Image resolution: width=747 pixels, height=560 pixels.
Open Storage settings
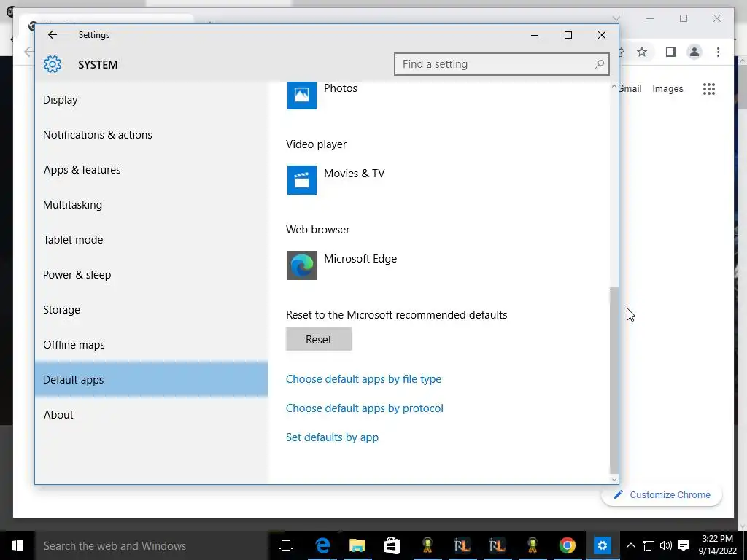[x=152, y=310]
